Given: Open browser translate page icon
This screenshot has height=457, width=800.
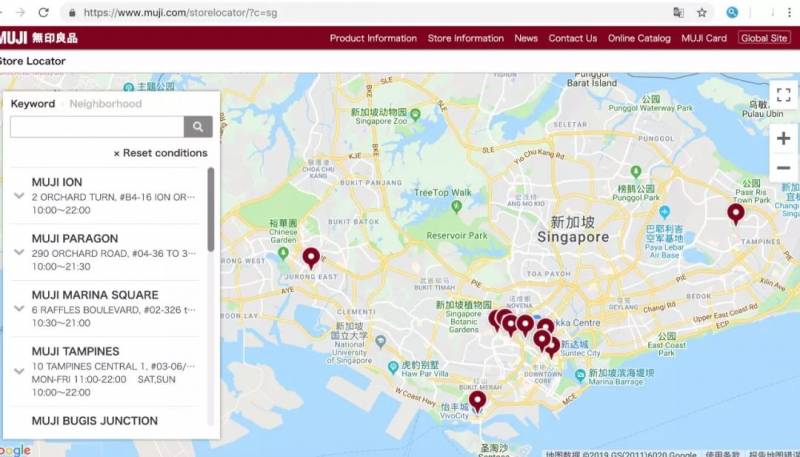Looking at the screenshot, I should coord(678,13).
